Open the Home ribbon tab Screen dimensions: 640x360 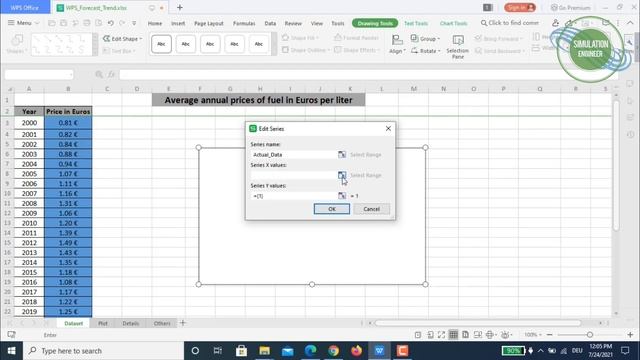155,23
